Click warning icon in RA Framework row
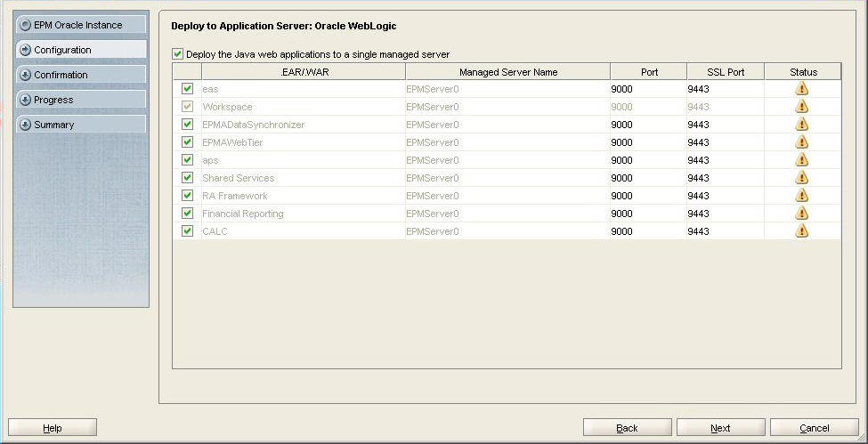 coord(801,195)
